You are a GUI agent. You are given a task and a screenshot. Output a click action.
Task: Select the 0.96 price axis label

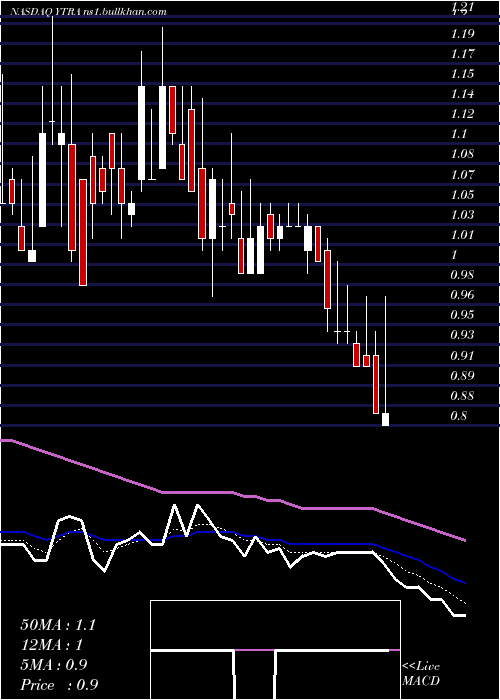coord(462,295)
